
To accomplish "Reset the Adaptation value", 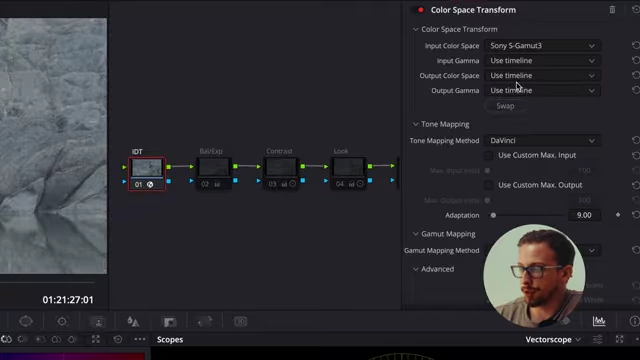I will click(x=636, y=215).
